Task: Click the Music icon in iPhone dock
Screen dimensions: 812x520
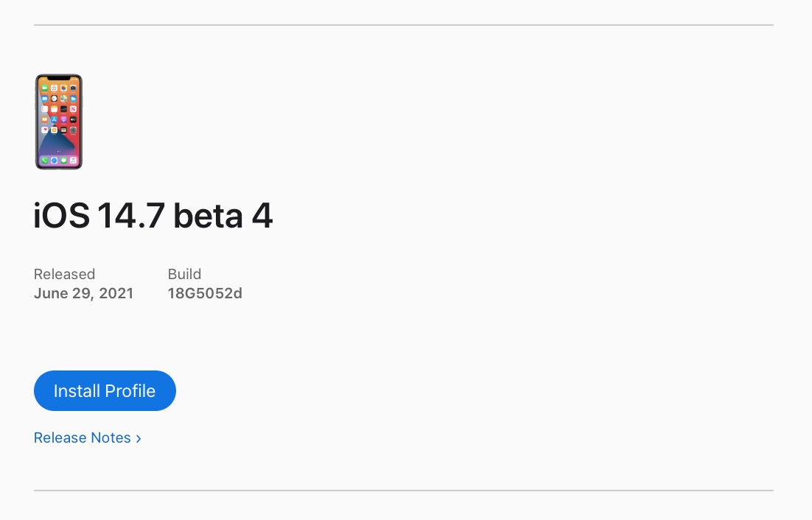Action: pos(73,161)
